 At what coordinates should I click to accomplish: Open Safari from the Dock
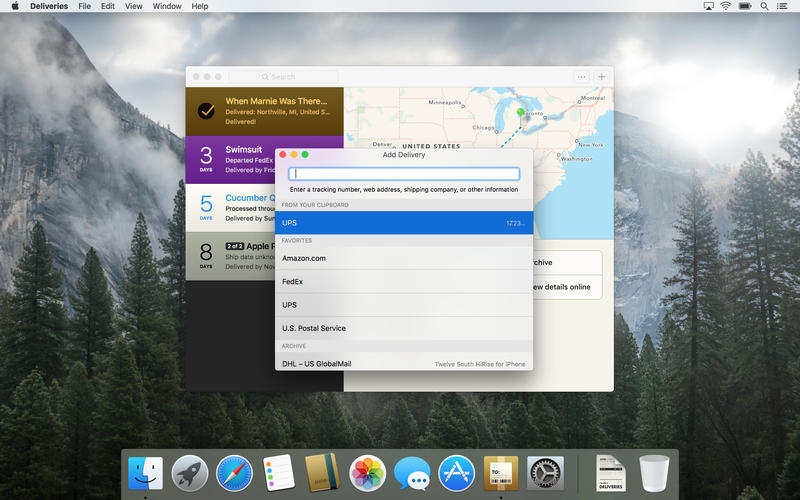tap(234, 473)
